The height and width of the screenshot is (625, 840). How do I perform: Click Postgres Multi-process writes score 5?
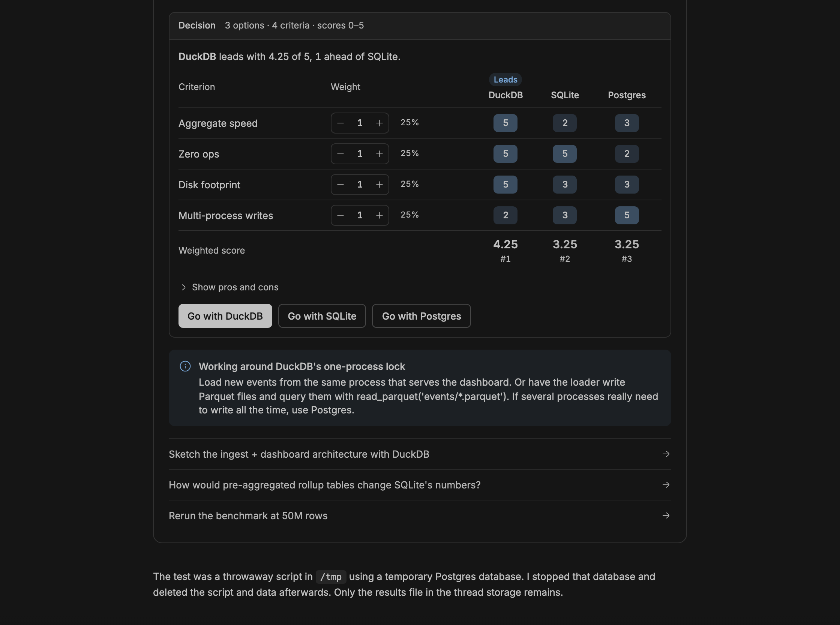(627, 215)
